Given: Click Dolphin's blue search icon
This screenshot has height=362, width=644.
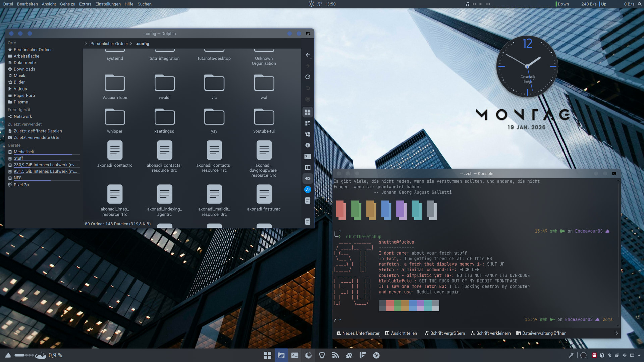Looking at the screenshot, I should pos(308,190).
